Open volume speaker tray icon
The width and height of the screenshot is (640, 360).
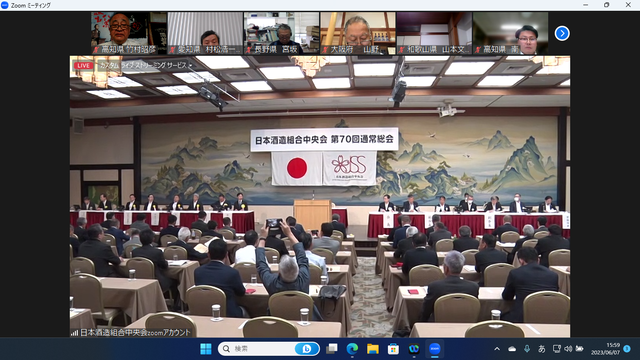pyautogui.click(x=568, y=349)
